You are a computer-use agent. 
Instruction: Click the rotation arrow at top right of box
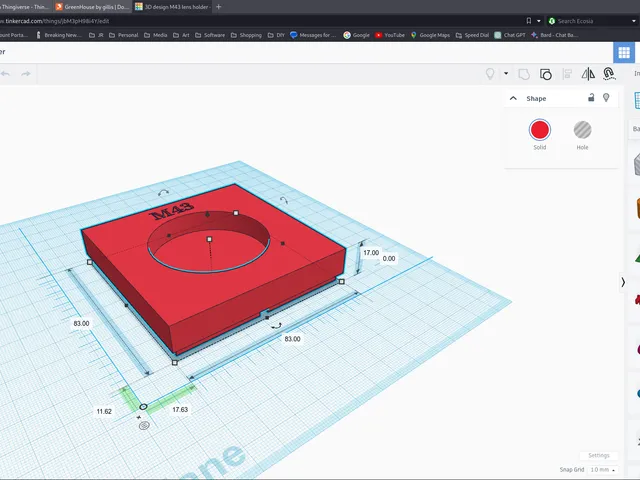tap(284, 200)
